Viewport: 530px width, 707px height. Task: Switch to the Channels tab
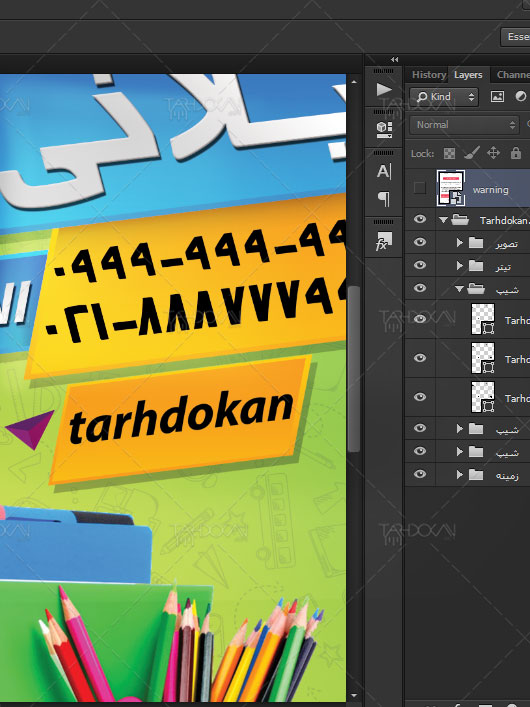coord(512,75)
